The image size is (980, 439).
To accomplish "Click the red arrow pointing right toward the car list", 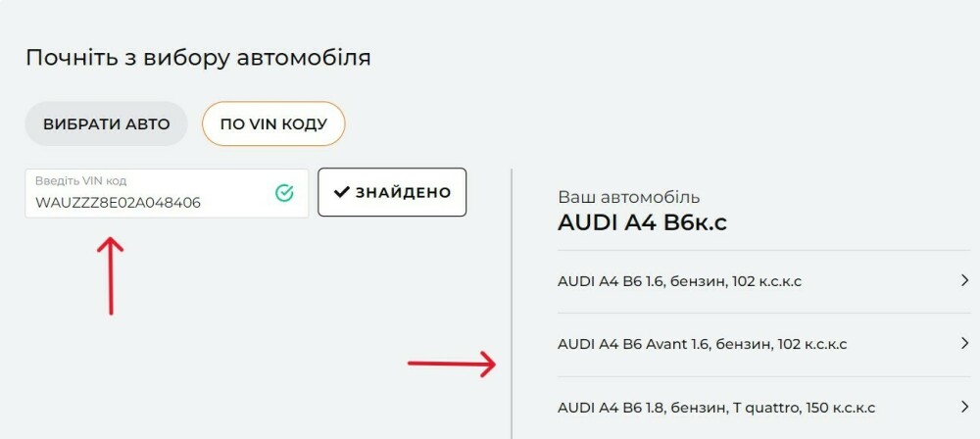I will [x=452, y=364].
